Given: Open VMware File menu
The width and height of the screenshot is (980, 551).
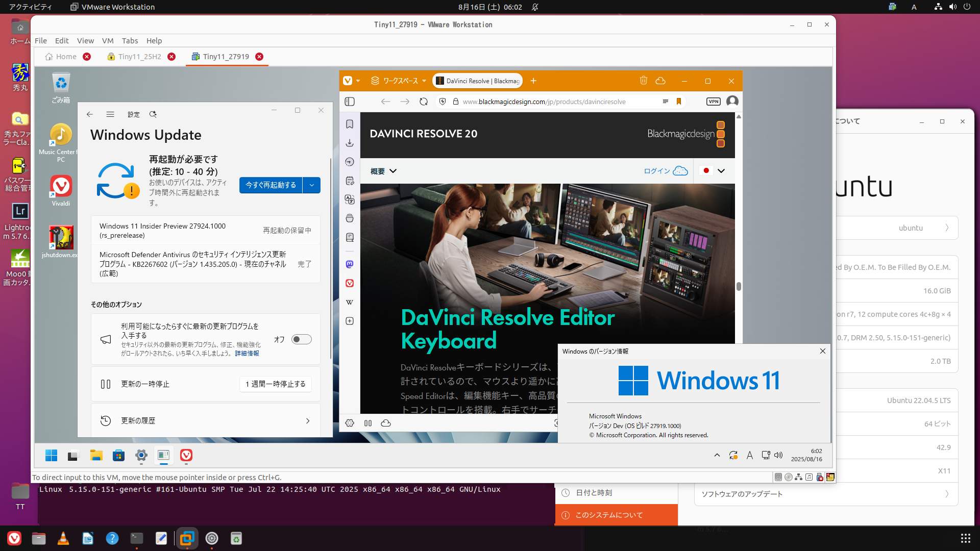Looking at the screenshot, I should tap(41, 41).
